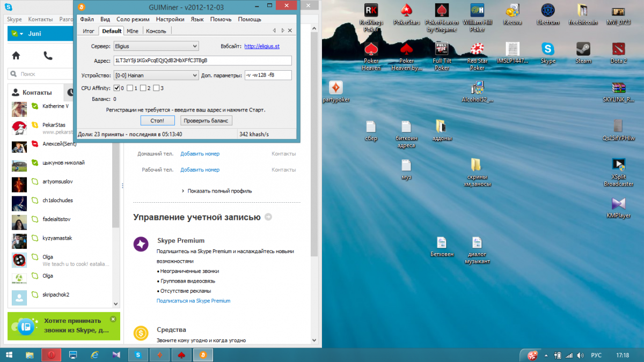Enable CPU Affinity checkbox 3

coord(156,88)
